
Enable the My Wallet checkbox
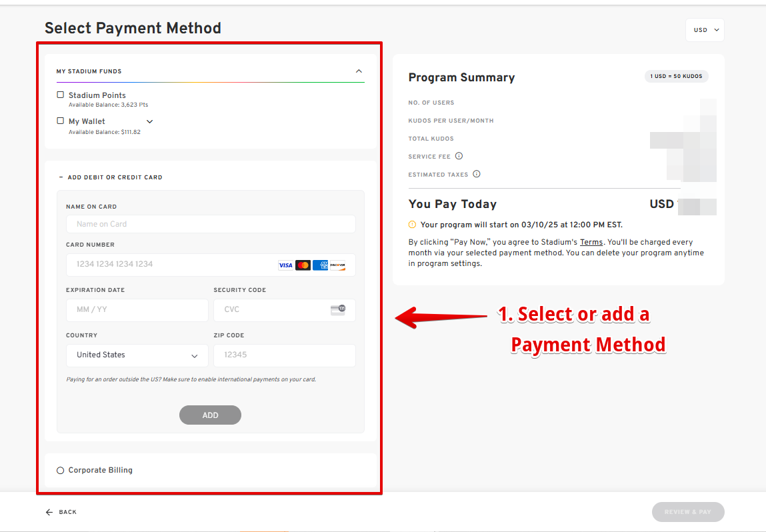pyautogui.click(x=61, y=121)
